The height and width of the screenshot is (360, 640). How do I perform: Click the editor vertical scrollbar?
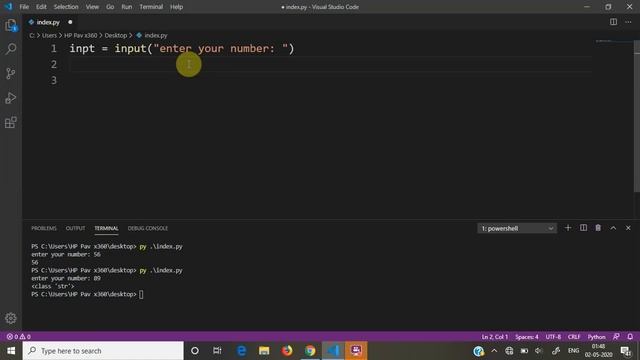tap(637, 116)
